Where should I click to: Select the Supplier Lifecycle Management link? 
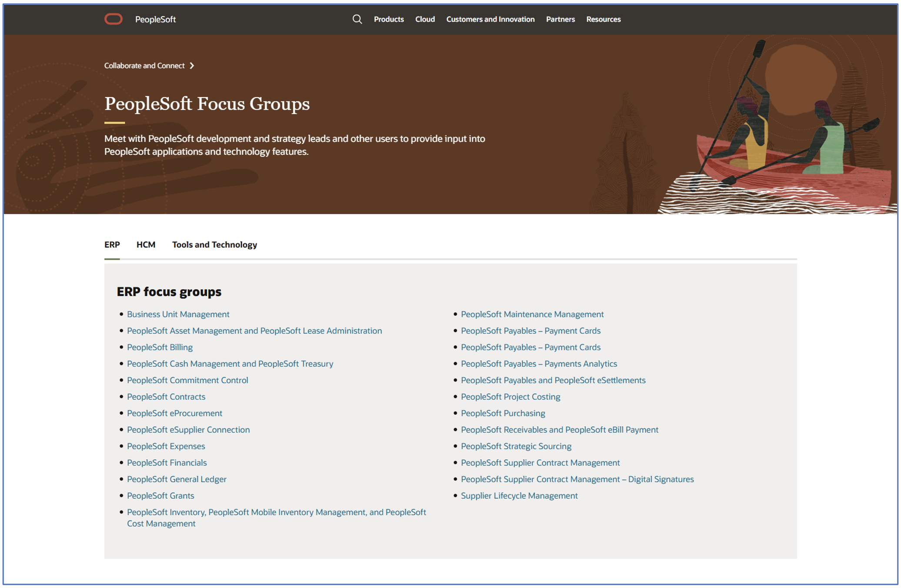pyautogui.click(x=519, y=495)
